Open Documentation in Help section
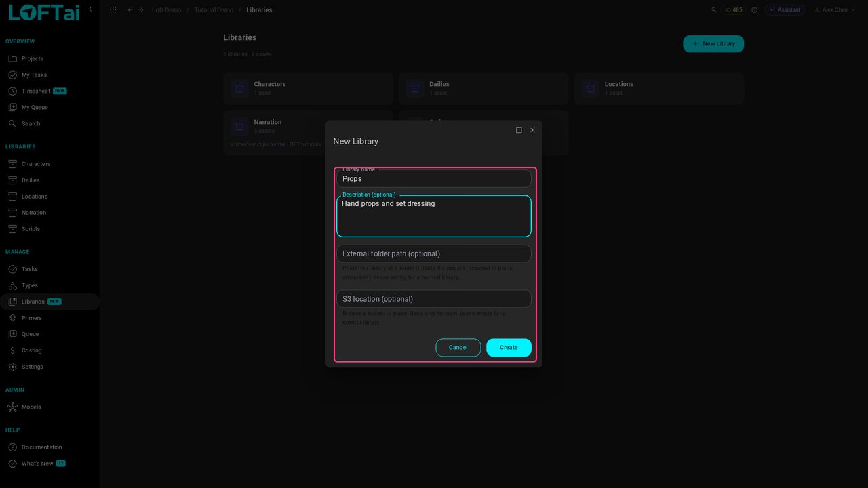This screenshot has height=488, width=868. coord(50,447)
